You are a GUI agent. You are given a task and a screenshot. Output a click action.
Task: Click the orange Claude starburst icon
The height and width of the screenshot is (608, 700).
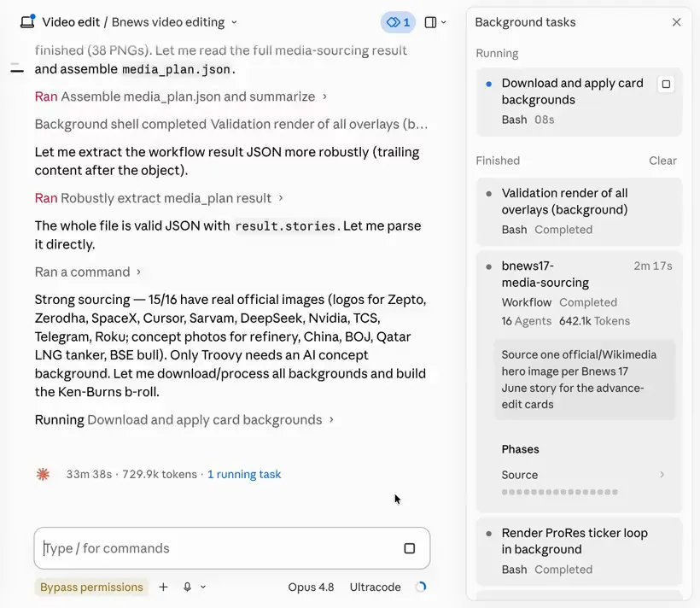click(x=43, y=474)
